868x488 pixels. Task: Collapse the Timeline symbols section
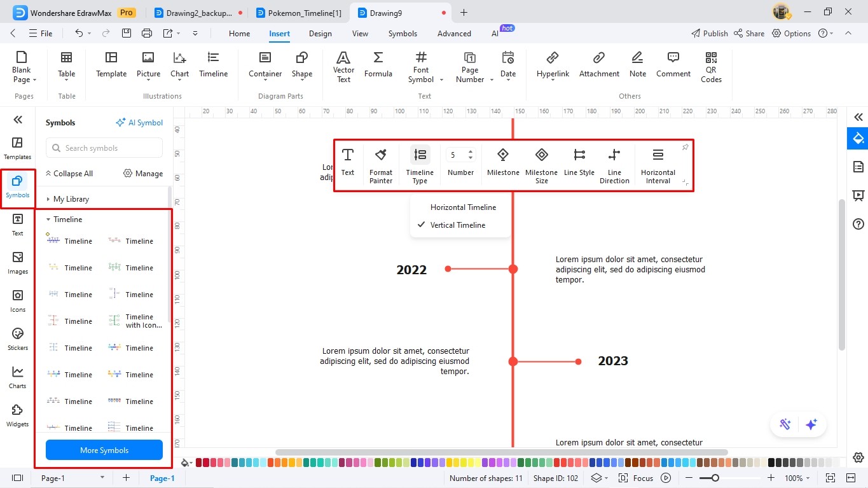[48, 220]
